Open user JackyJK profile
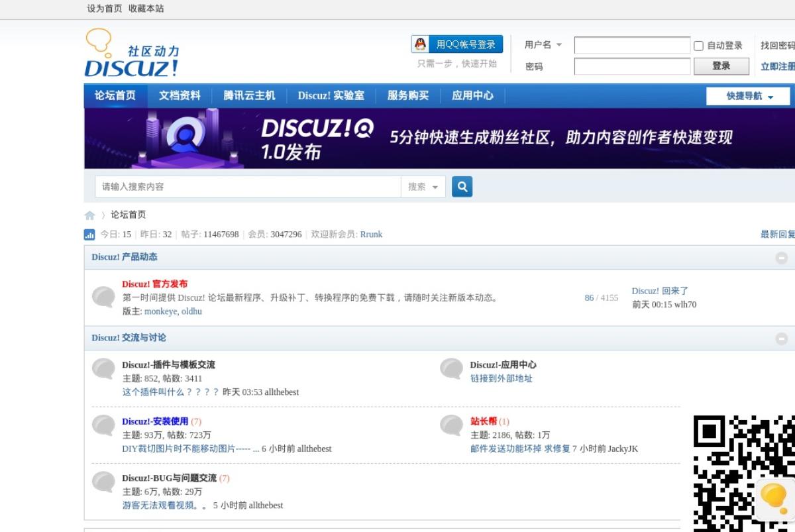This screenshot has width=795, height=532. (x=623, y=449)
